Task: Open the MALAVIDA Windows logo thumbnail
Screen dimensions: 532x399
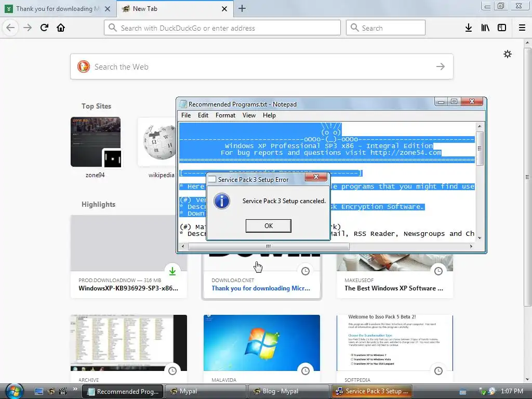Action: pyautogui.click(x=262, y=343)
